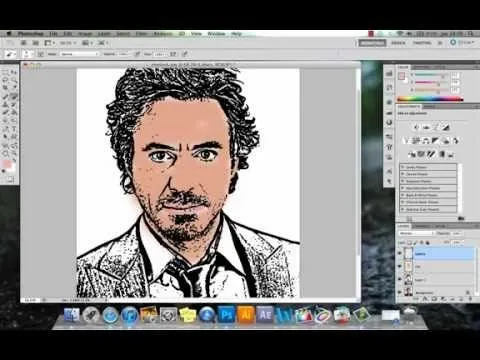Open the CS Live button
This screenshot has width=480, height=360.
[x=462, y=43]
